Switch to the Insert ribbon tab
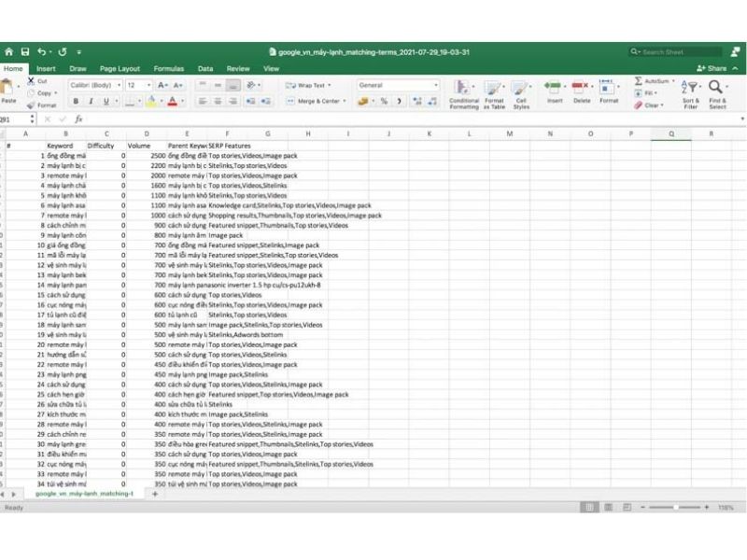The height and width of the screenshot is (560, 747). point(46,68)
